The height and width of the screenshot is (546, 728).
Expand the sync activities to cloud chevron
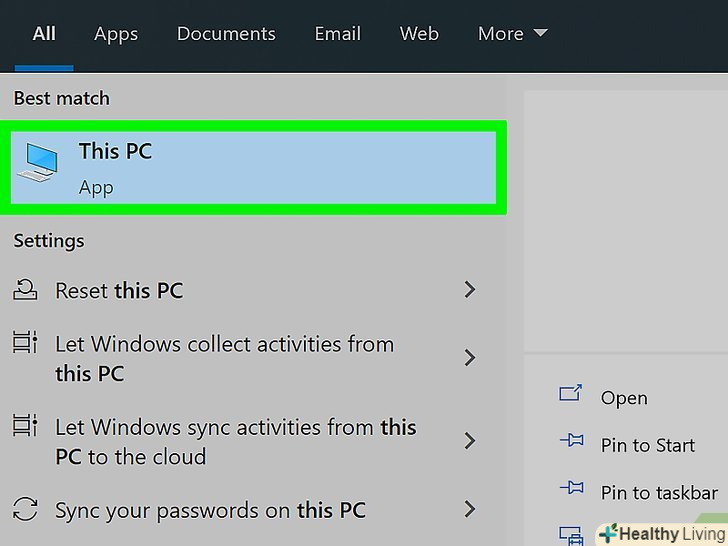470,441
